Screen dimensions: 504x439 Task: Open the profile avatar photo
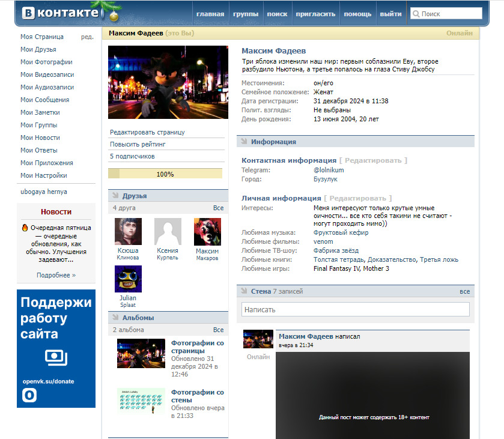[168, 82]
